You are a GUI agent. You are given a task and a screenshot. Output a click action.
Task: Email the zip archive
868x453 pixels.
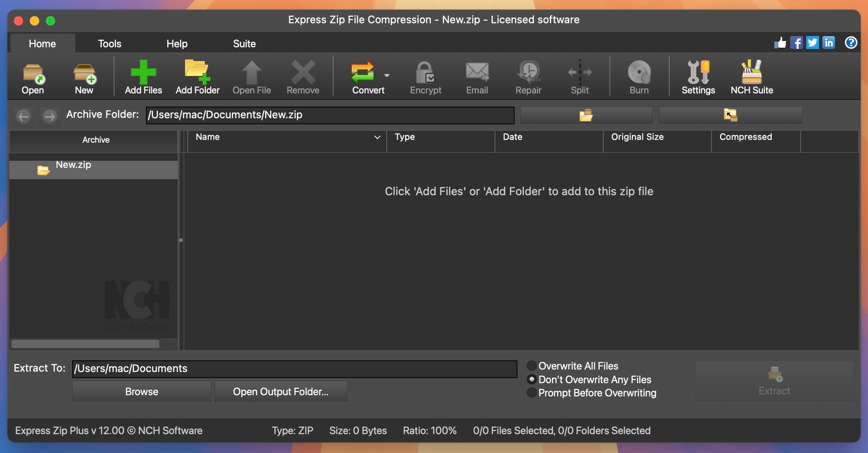[477, 77]
